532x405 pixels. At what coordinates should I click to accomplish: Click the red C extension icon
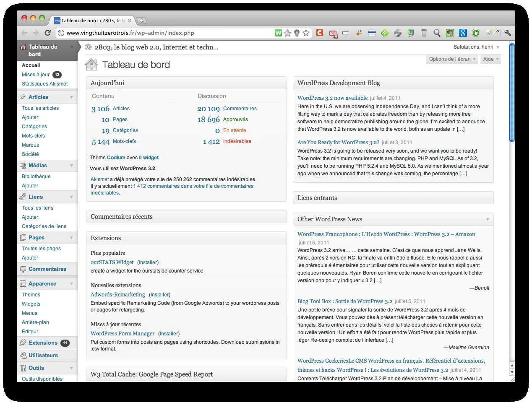tap(320, 33)
